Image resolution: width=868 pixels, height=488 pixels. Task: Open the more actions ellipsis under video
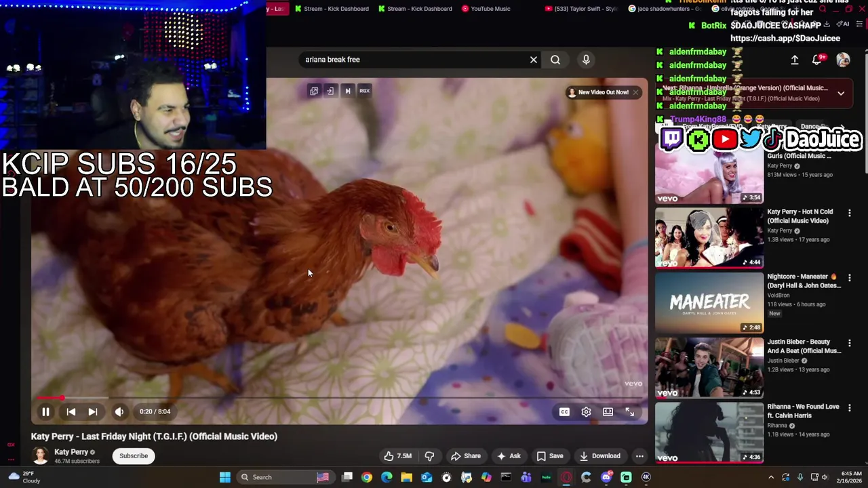[639, 456]
